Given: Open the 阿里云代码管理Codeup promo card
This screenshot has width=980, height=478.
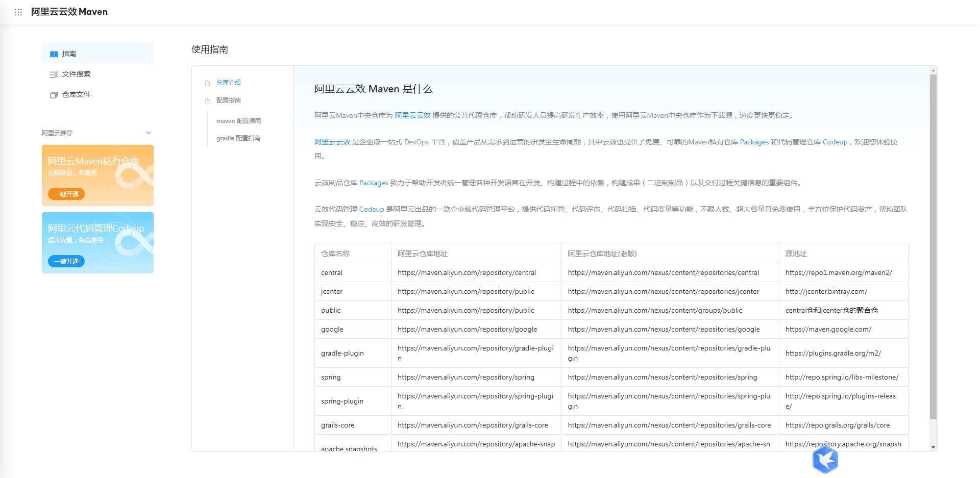Looking at the screenshot, I should pos(97,243).
